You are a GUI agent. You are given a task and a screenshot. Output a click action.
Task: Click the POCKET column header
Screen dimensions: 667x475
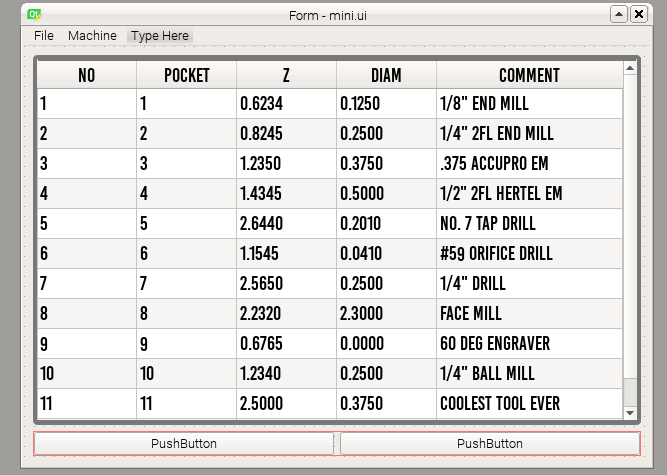(186, 75)
